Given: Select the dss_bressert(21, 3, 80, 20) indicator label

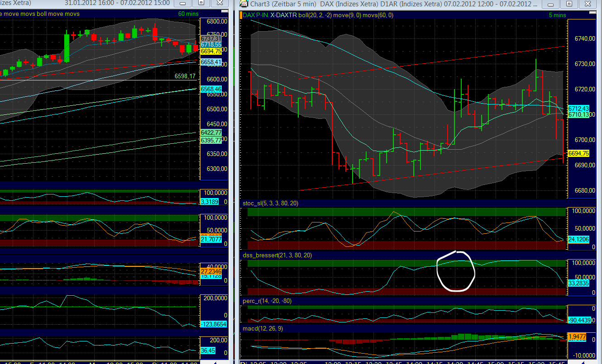Looking at the screenshot, I should 278,255.
